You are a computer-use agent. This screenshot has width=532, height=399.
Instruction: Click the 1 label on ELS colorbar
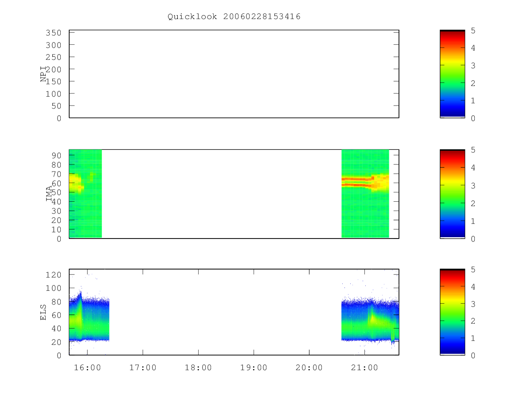coord(473,338)
